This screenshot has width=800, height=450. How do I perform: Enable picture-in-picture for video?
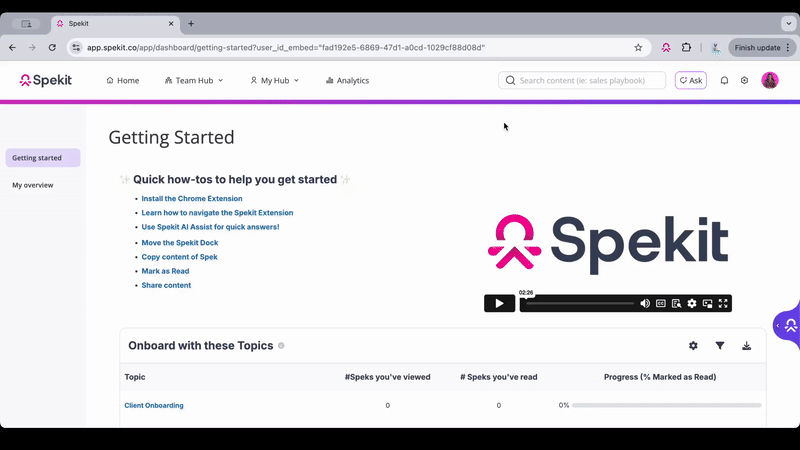coord(708,304)
